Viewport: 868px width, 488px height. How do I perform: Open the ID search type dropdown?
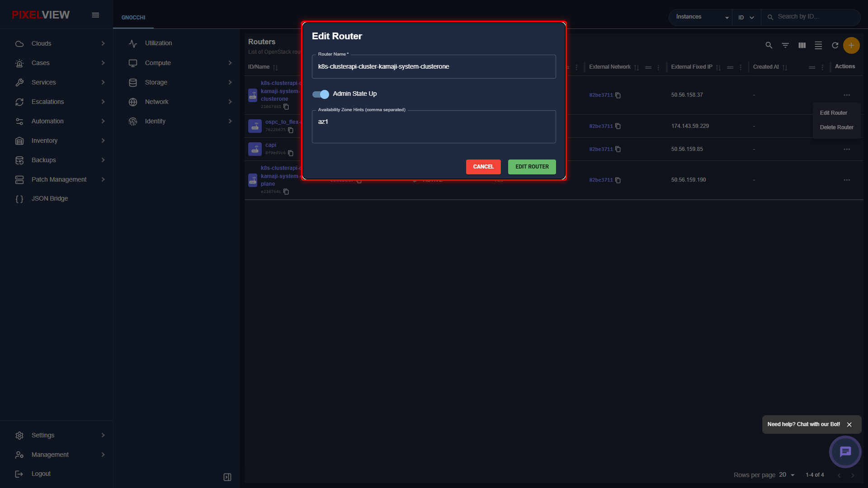[746, 17]
